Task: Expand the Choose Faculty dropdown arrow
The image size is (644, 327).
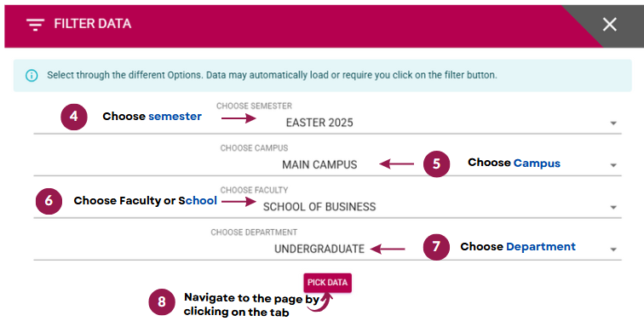Action: pyautogui.click(x=613, y=208)
